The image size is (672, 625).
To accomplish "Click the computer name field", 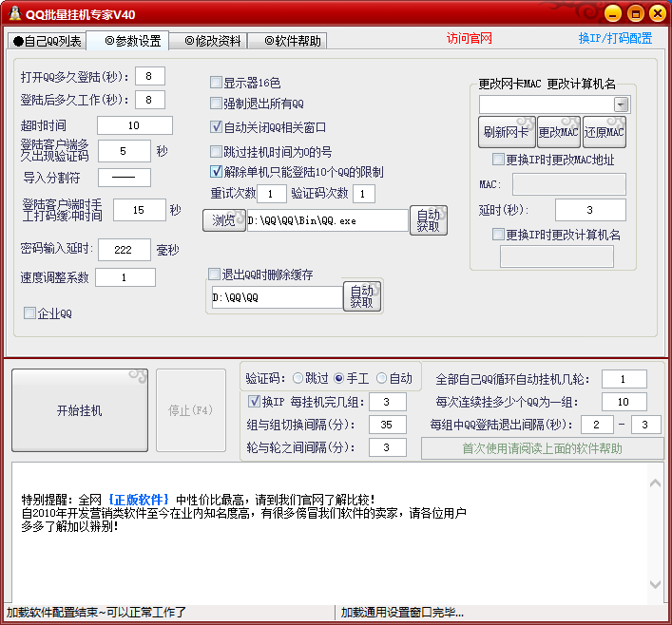I will (557, 257).
